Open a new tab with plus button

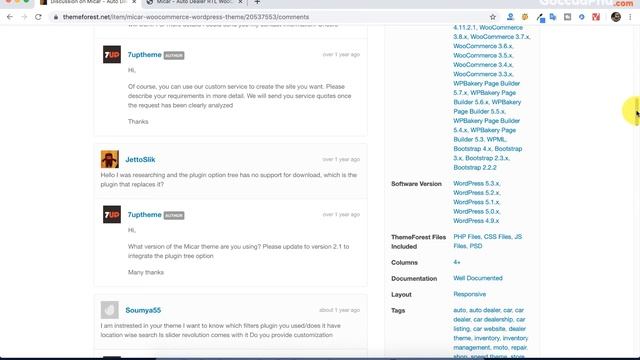coord(257,2)
